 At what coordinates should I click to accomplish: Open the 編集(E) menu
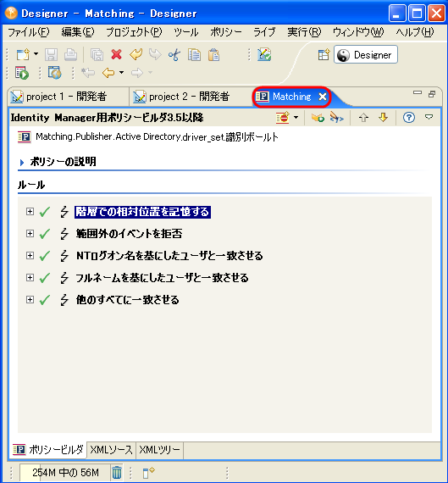(78, 32)
